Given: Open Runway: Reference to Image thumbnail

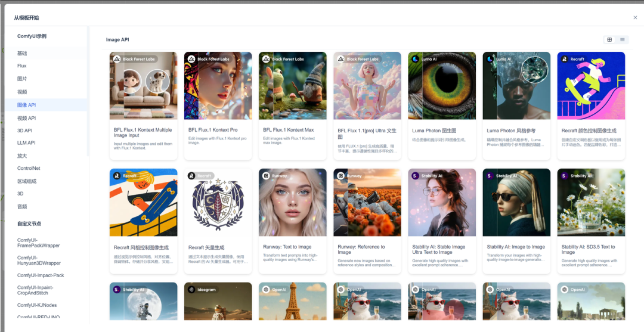Looking at the screenshot, I should click(x=367, y=202).
